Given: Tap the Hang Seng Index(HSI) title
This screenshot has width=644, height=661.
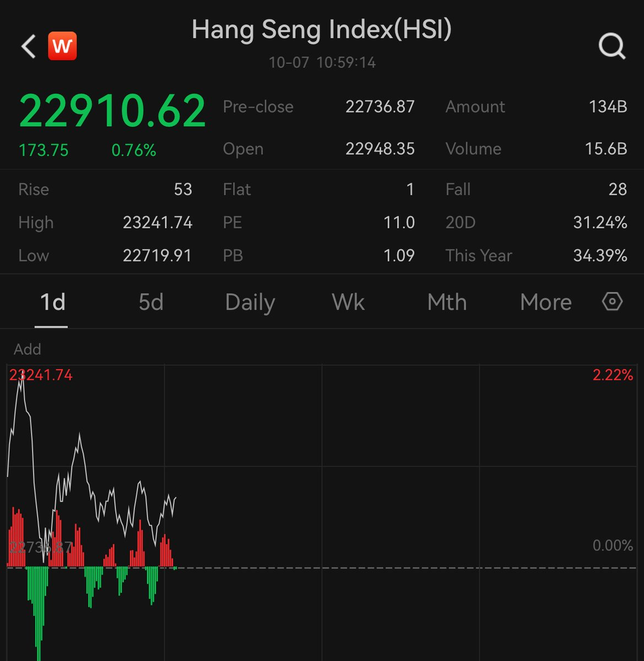Looking at the screenshot, I should [322, 29].
